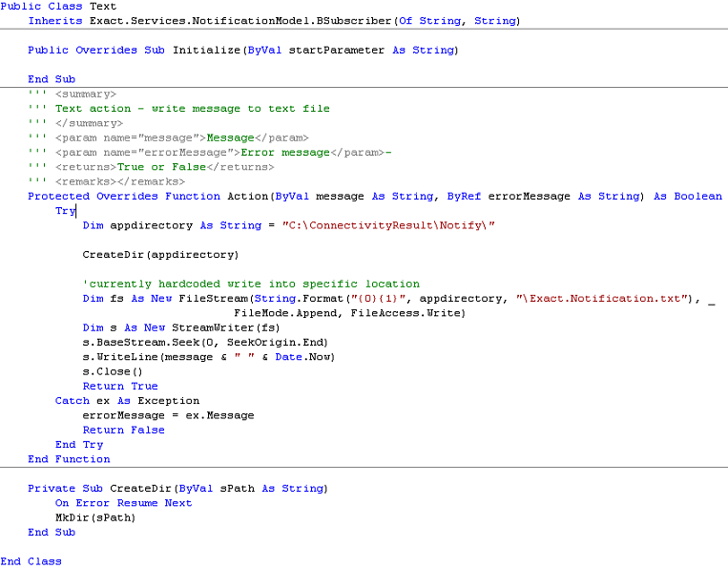This screenshot has width=728, height=569.
Task: Click the comment 'Text action - write message to text file'
Action: [193, 109]
